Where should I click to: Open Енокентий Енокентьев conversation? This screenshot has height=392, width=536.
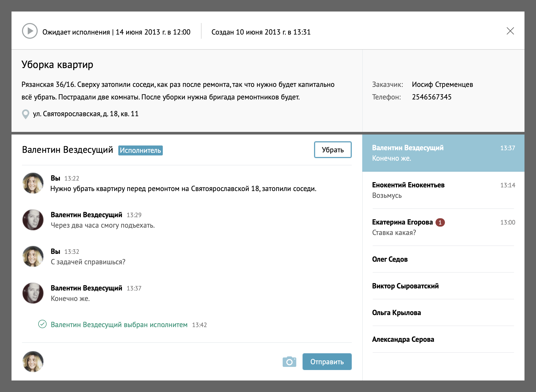tap(443, 190)
